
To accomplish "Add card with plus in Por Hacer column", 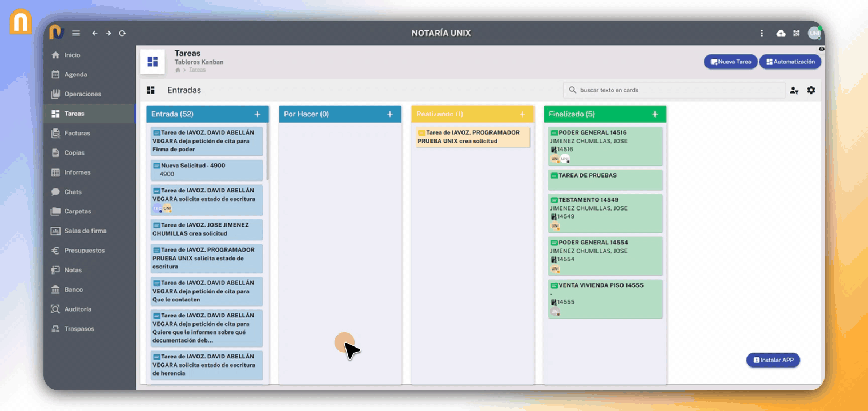I will pyautogui.click(x=390, y=114).
